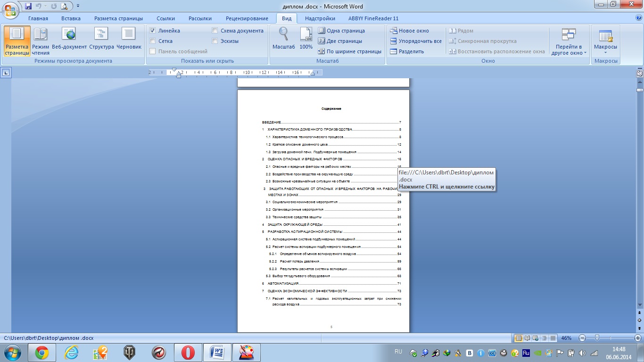Show Одна страница in the window
Viewport: 644px width, 362px height.
point(341,31)
